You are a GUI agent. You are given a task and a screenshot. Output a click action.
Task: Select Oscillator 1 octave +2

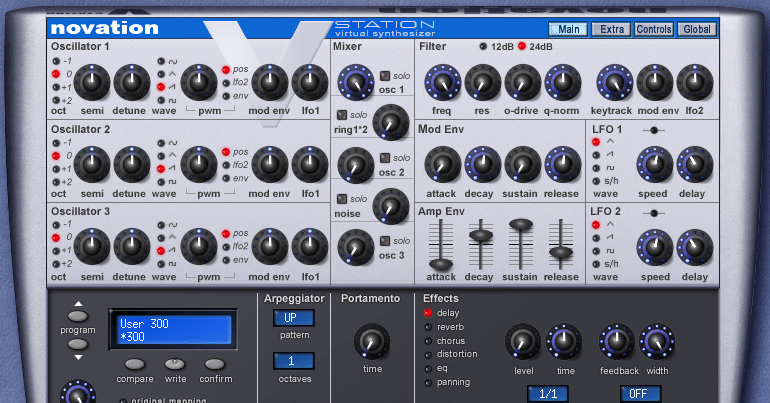[x=56, y=100]
